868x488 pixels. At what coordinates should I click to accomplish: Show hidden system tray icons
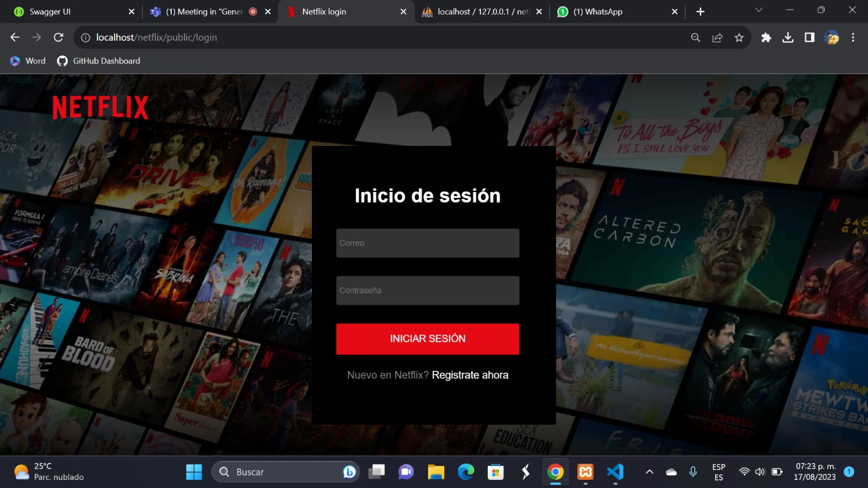coord(649,472)
